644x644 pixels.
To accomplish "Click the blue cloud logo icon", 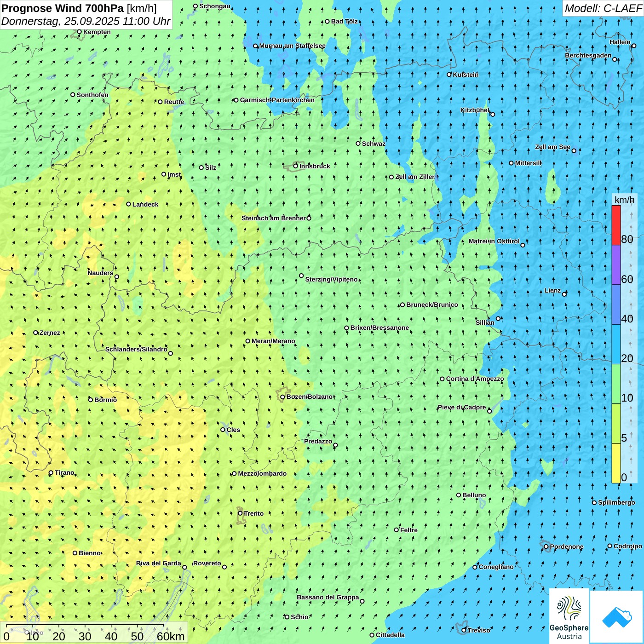I will [616, 617].
